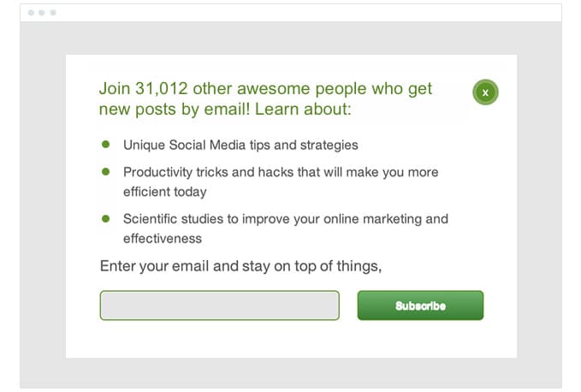This screenshot has height=392, width=581.
Task: Click the green bullet beside Scientific studies
Action: click(x=106, y=218)
